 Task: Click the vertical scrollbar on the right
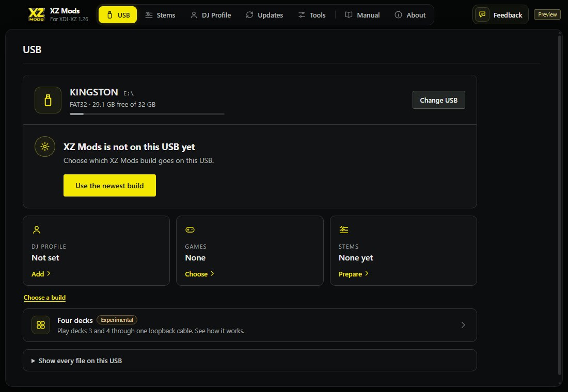[561, 206]
